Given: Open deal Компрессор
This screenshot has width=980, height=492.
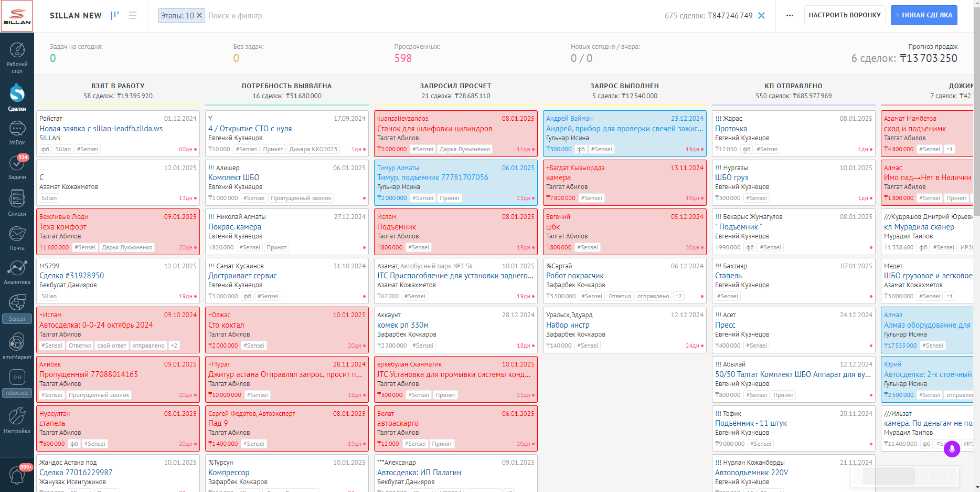Looking at the screenshot, I should [x=229, y=473].
